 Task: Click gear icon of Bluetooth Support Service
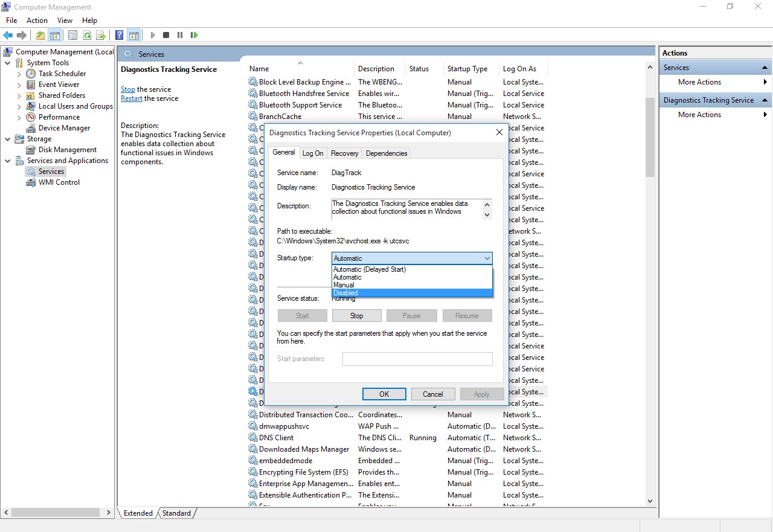(x=252, y=105)
